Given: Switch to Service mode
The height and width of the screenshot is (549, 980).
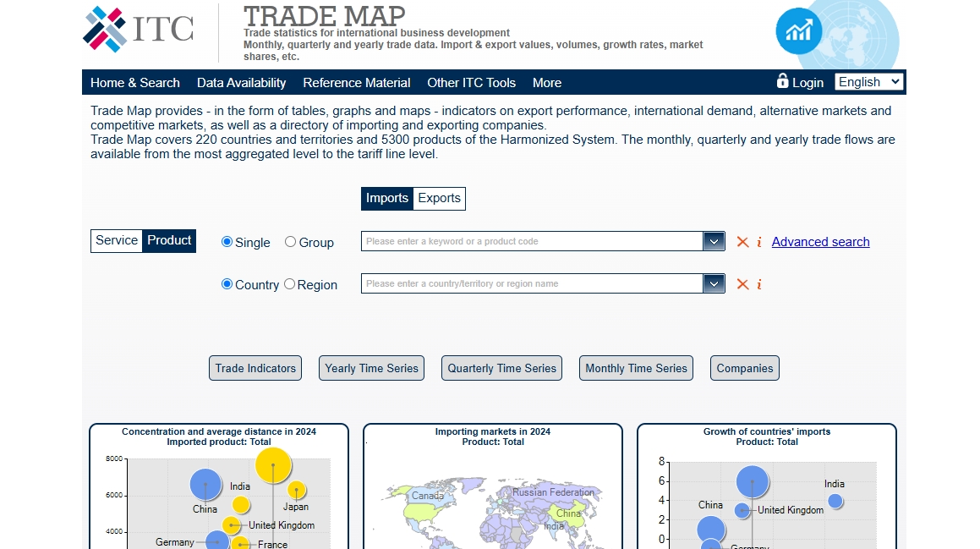Looking at the screenshot, I should tap(117, 241).
